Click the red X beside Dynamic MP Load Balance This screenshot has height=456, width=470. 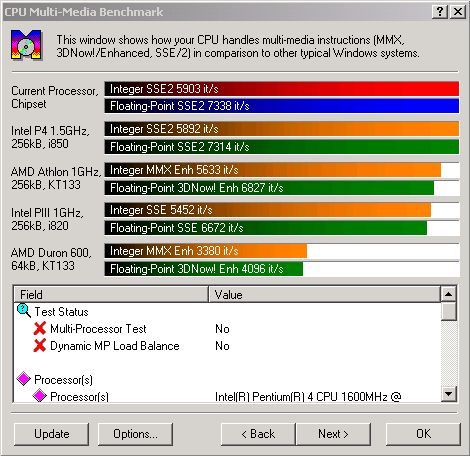40,345
